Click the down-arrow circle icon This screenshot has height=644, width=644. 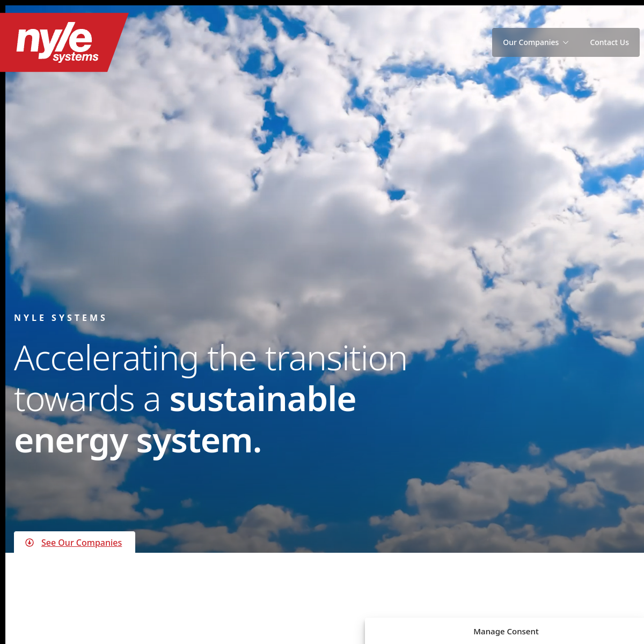point(30,543)
